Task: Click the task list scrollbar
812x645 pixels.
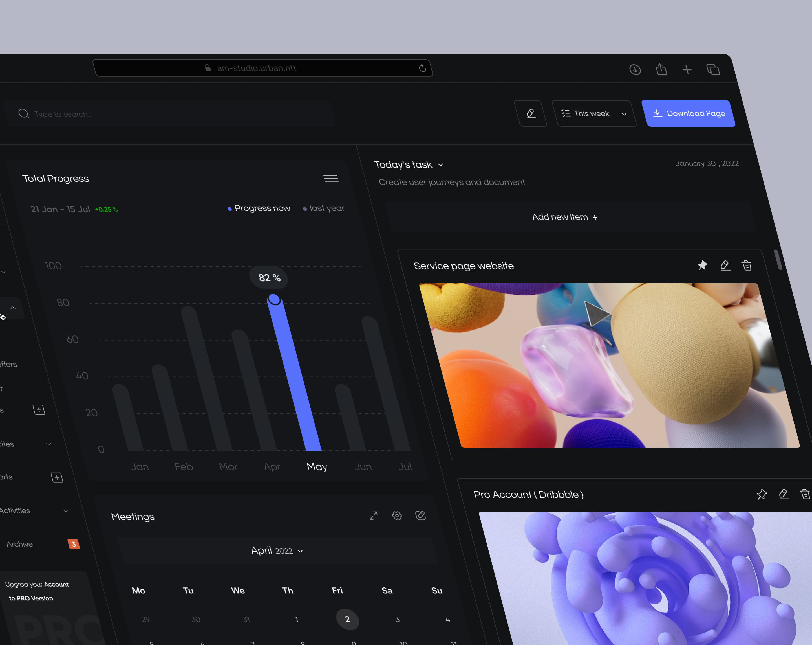Action: pos(778,260)
